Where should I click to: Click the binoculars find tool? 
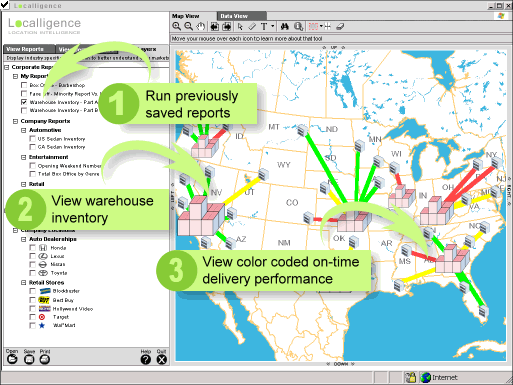click(285, 26)
